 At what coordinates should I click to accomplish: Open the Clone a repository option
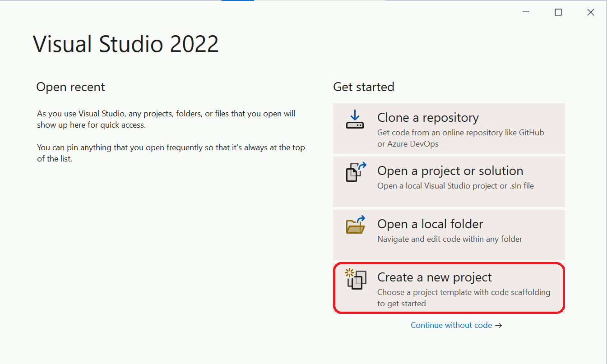point(449,129)
